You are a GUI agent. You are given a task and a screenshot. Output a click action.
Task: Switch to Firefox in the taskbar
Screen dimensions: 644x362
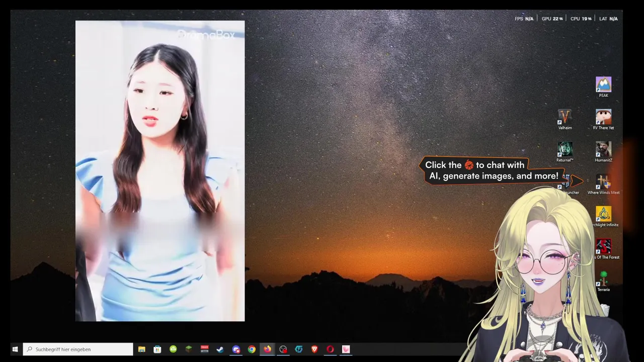(x=267, y=349)
